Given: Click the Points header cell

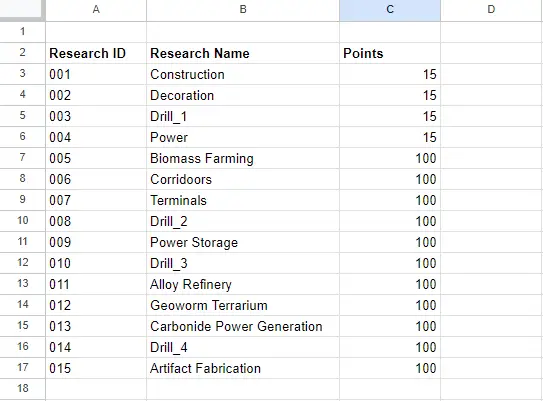Looking at the screenshot, I should tap(390, 53).
